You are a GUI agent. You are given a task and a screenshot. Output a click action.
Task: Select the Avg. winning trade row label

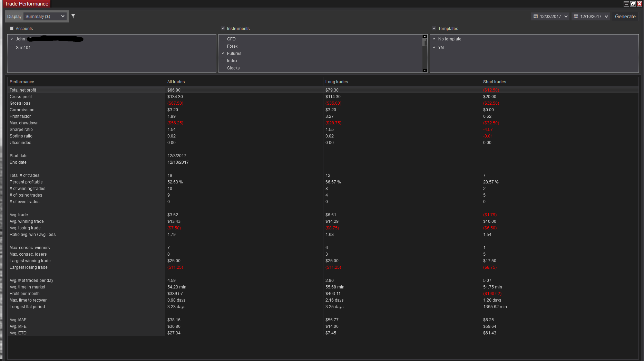(27, 221)
